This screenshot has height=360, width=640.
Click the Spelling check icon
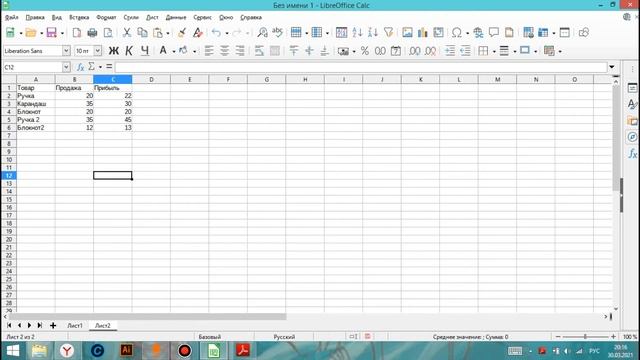[278, 33]
